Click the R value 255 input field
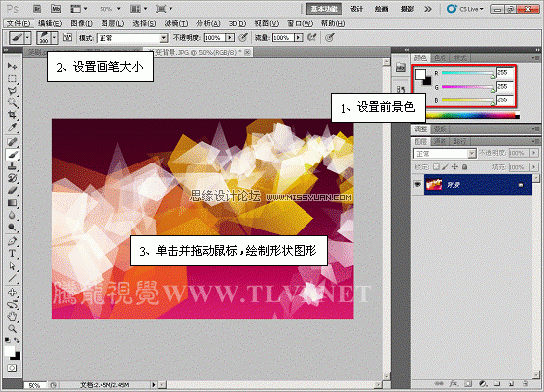This screenshot has width=544, height=392. pos(505,72)
